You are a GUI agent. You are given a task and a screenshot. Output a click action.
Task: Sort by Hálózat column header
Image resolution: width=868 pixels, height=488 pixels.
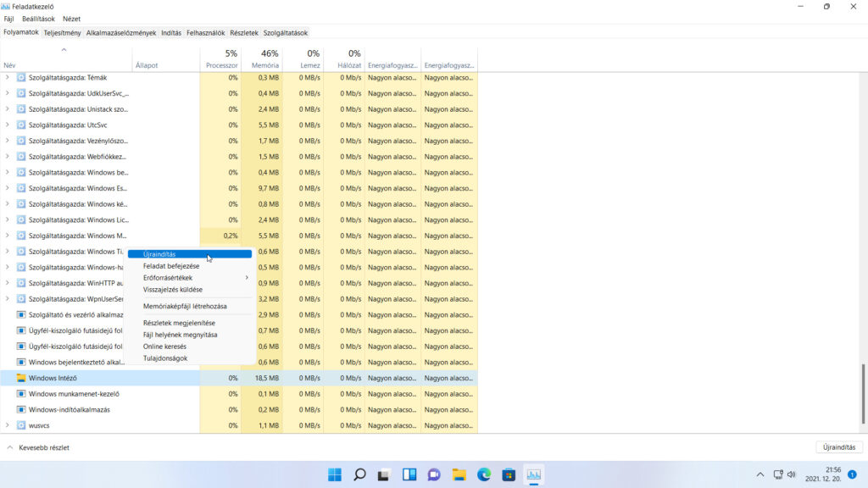tap(344, 59)
